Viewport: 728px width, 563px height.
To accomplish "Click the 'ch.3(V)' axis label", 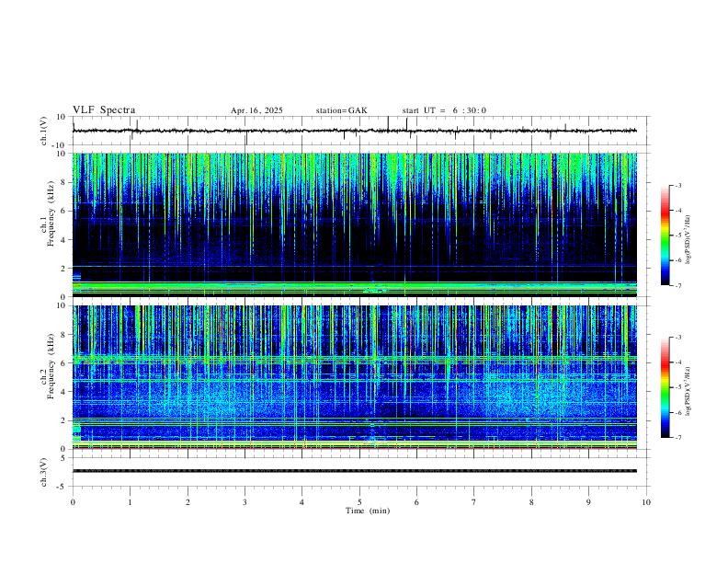I will click(44, 473).
